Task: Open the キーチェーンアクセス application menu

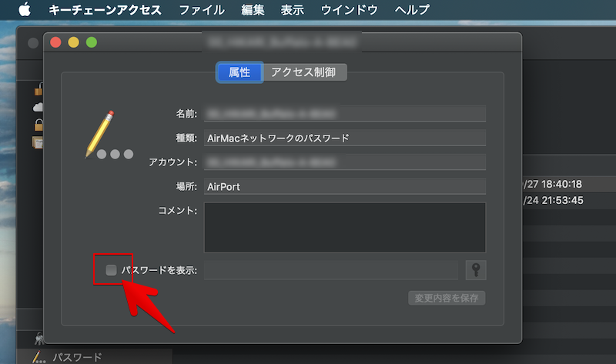Action: point(105,10)
